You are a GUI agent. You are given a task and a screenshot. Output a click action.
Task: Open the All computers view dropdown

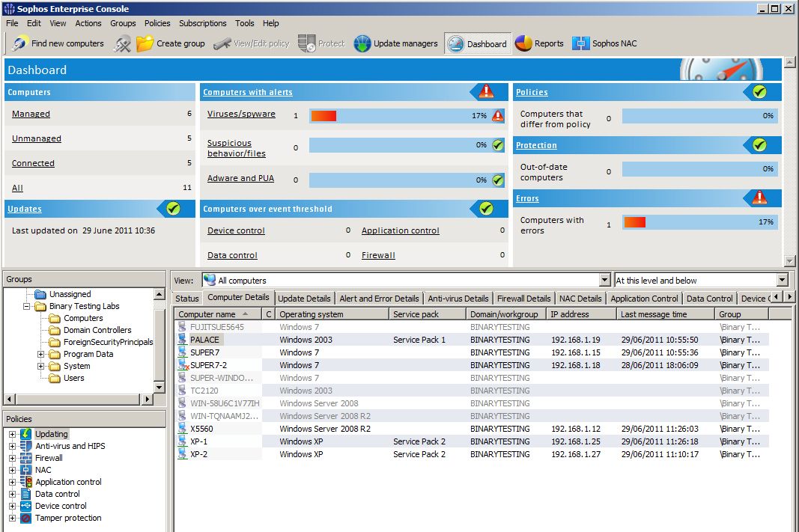click(604, 280)
